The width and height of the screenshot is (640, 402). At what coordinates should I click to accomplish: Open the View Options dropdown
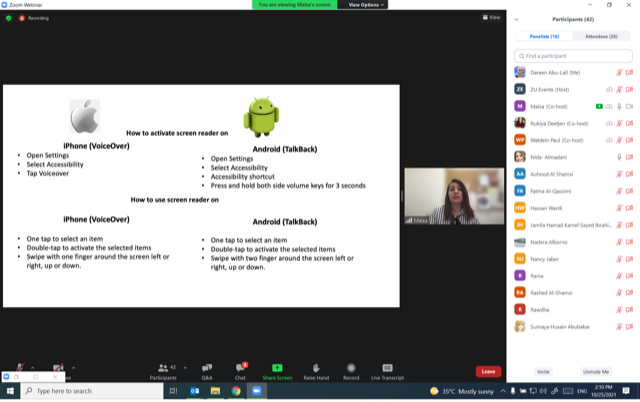click(x=365, y=5)
